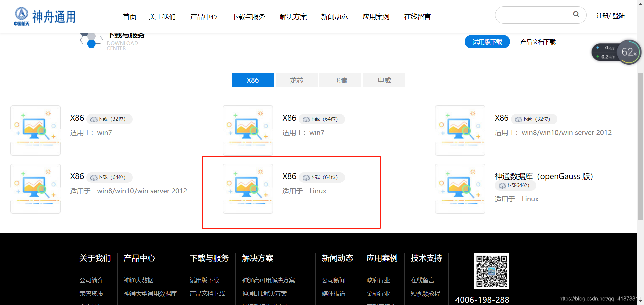Switch to the 龙芯 architecture tab

point(296,80)
